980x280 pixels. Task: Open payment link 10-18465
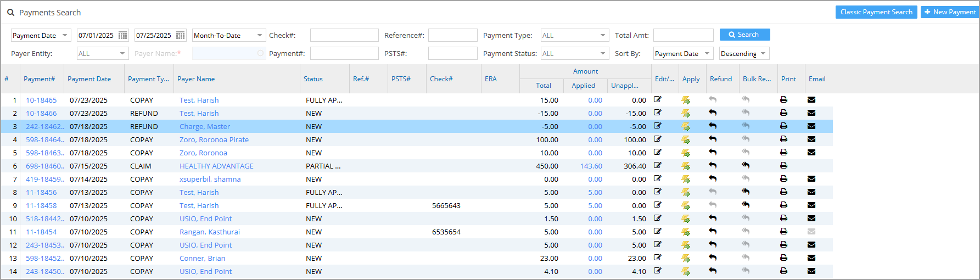[41, 100]
